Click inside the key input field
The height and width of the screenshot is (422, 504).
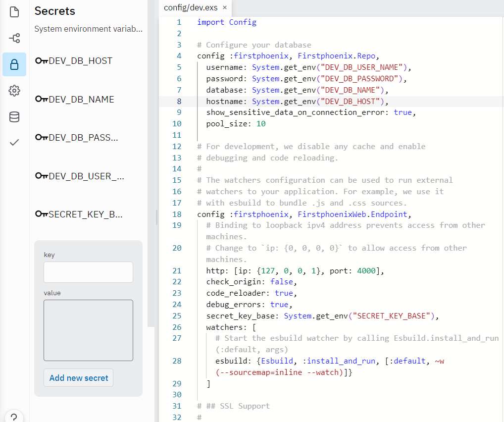tap(88, 272)
